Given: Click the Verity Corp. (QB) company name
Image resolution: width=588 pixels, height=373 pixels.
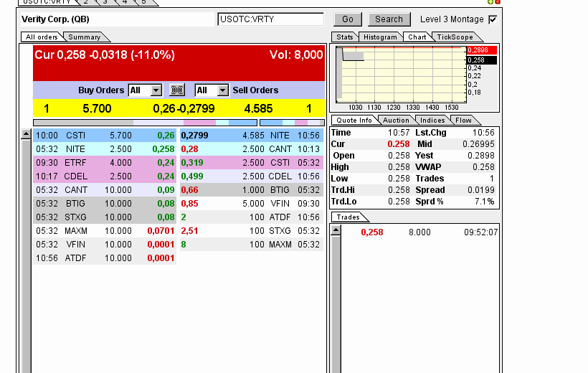Looking at the screenshot, I should point(55,19).
